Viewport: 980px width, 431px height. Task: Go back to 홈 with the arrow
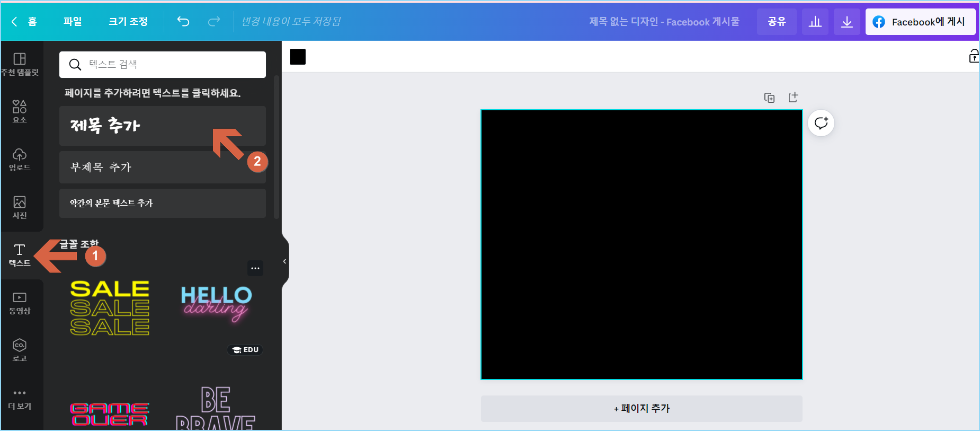pyautogui.click(x=24, y=21)
